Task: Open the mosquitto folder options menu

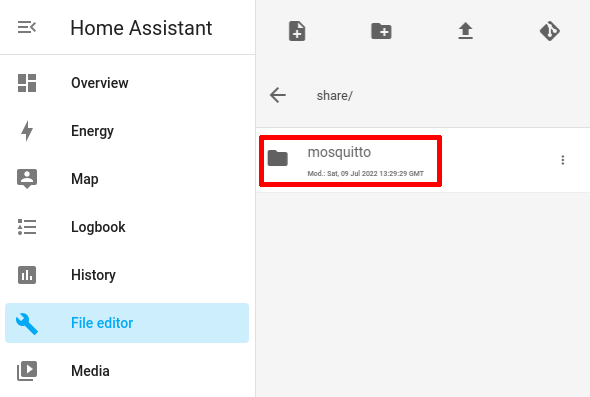Action: coord(563,160)
